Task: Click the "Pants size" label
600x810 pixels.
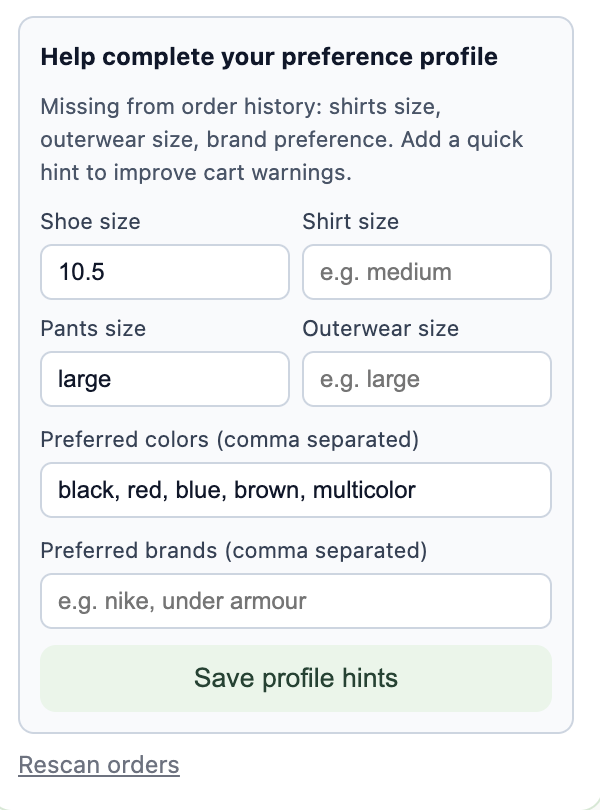Action: (93, 328)
